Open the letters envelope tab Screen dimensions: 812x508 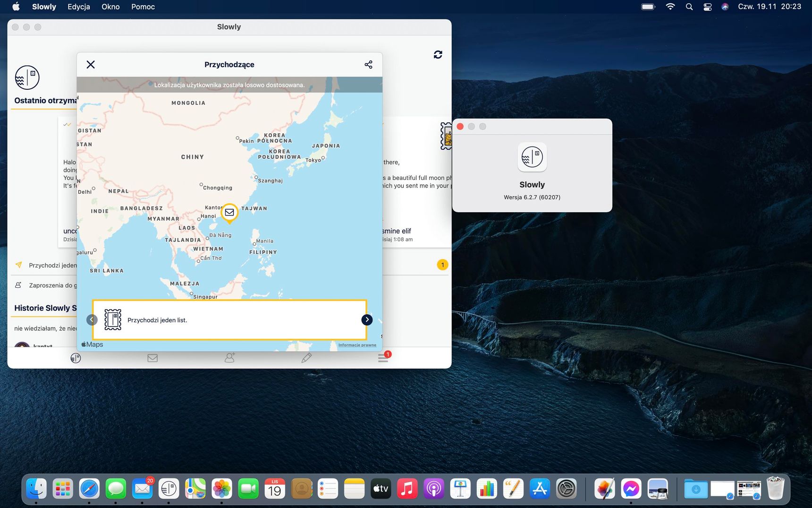[152, 358]
